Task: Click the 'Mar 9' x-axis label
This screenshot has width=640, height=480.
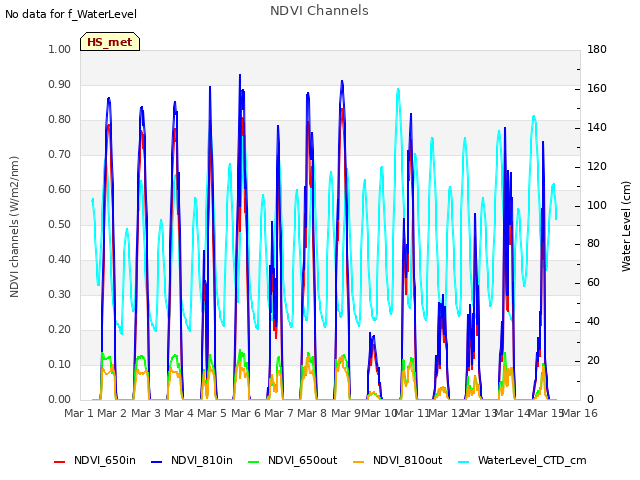Action: coord(345,413)
